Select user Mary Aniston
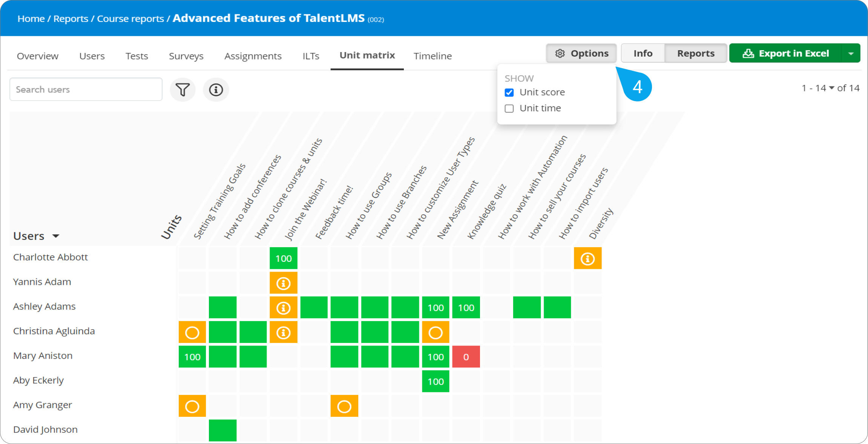Viewport: 868px width, 444px height. pos(43,355)
